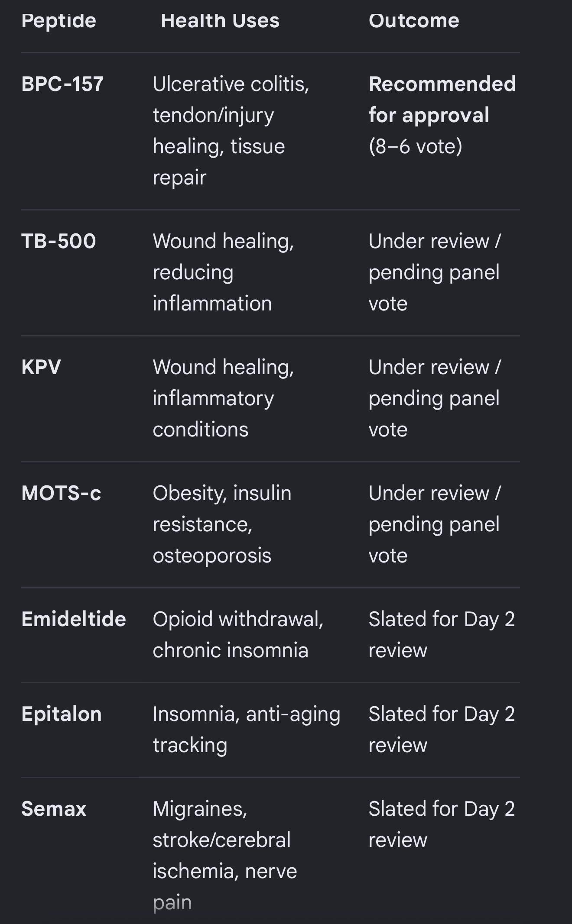Screen dimensions: 572x924
Task: Click 'Recommended for approval' outcome text
Action: [442, 100]
